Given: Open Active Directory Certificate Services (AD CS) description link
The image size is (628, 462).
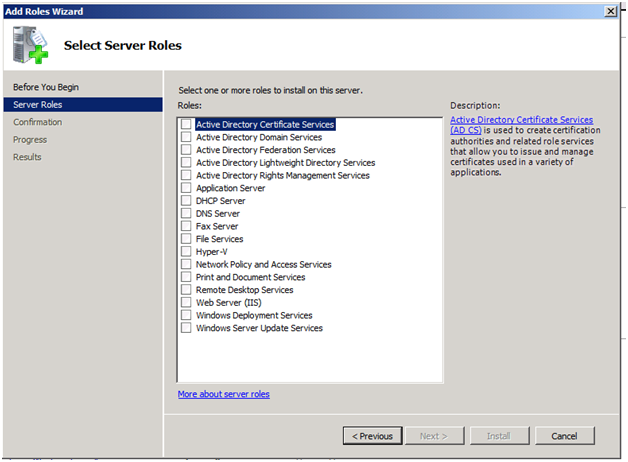Looking at the screenshot, I should (521, 125).
